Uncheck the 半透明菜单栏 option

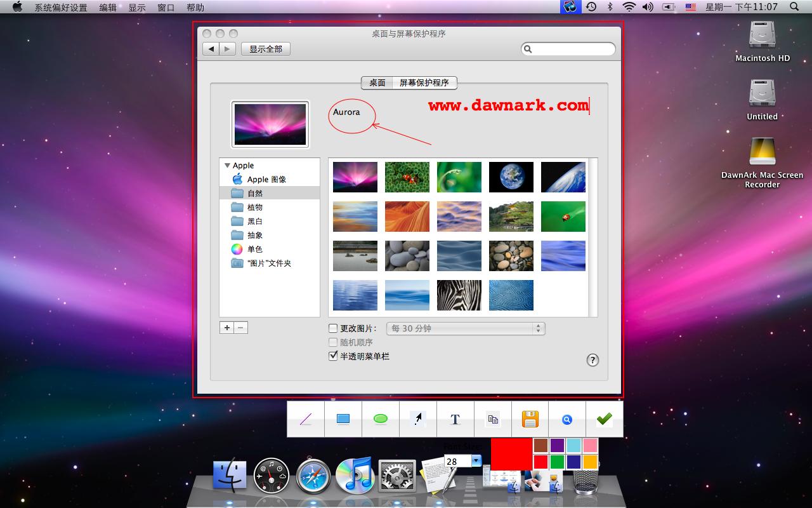tap(333, 356)
